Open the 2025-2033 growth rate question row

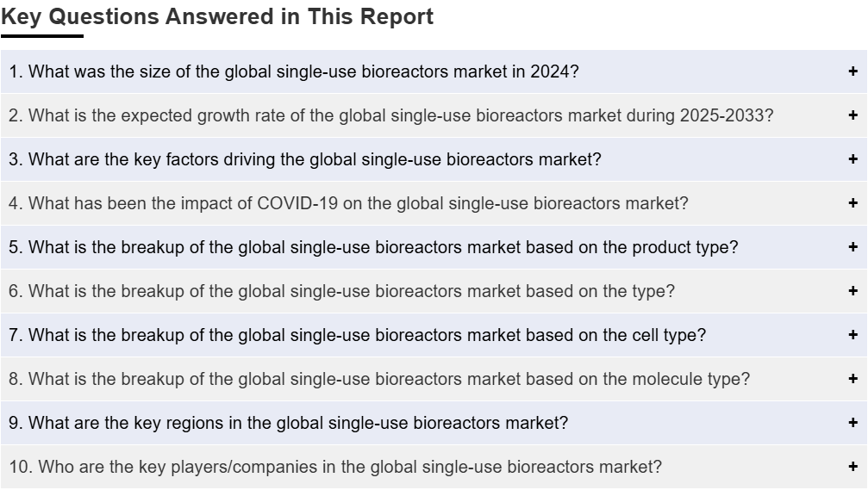434,115
